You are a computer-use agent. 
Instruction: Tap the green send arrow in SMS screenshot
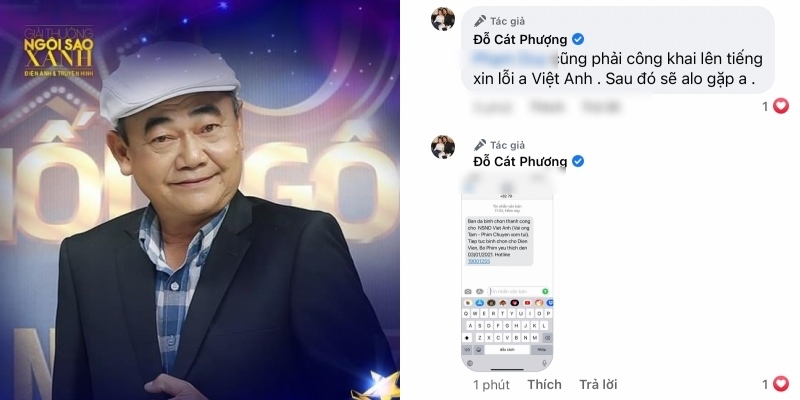pyautogui.click(x=545, y=291)
